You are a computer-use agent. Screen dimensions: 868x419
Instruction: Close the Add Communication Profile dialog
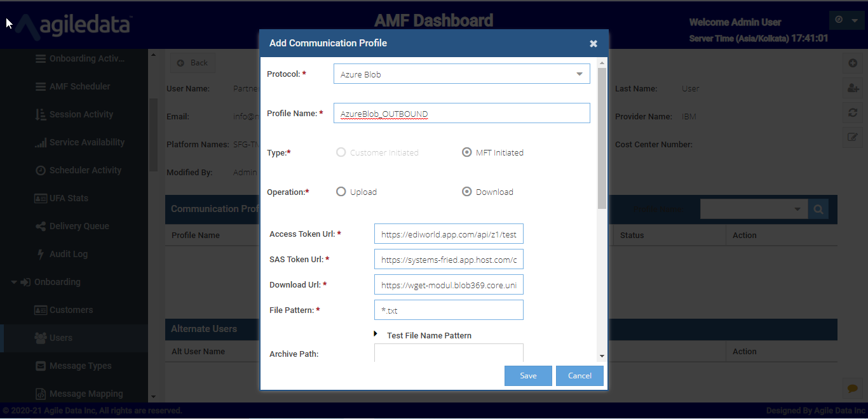click(593, 43)
